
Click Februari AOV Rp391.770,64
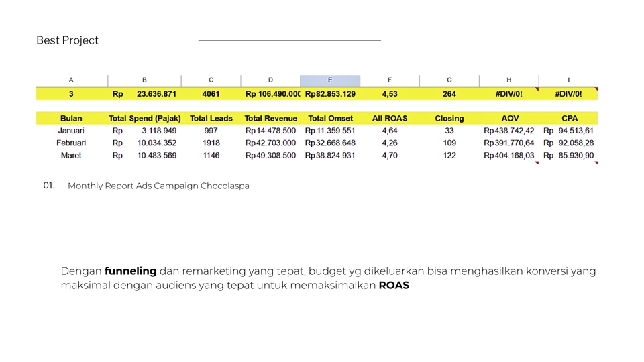click(509, 143)
